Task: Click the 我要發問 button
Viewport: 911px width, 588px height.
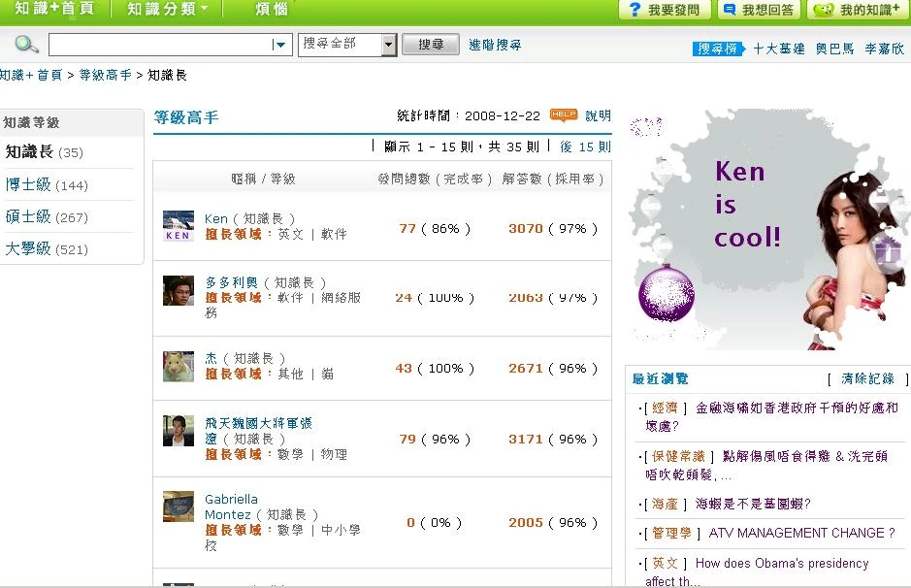Action: tap(666, 10)
